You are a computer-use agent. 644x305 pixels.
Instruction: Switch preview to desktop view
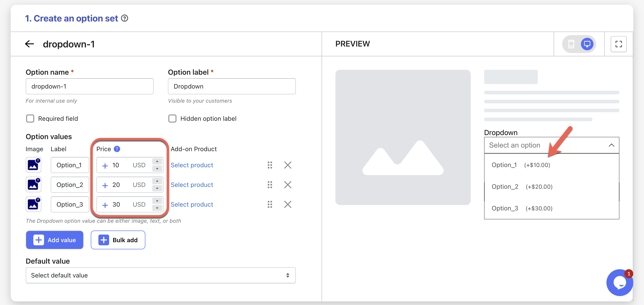point(587,44)
